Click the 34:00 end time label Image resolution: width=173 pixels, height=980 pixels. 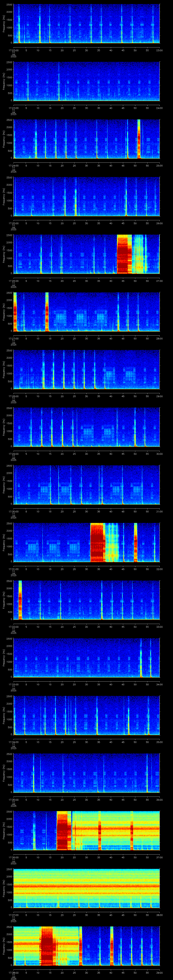click(159, 684)
